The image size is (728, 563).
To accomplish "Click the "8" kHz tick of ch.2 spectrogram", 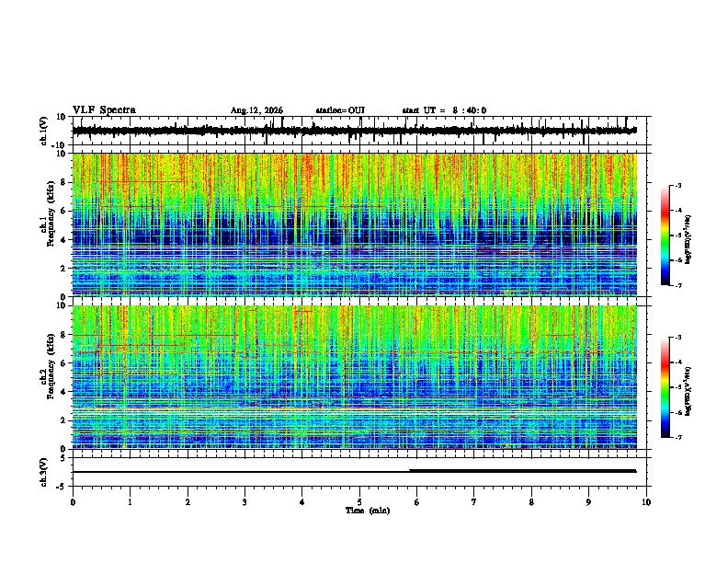I will pyautogui.click(x=63, y=335).
